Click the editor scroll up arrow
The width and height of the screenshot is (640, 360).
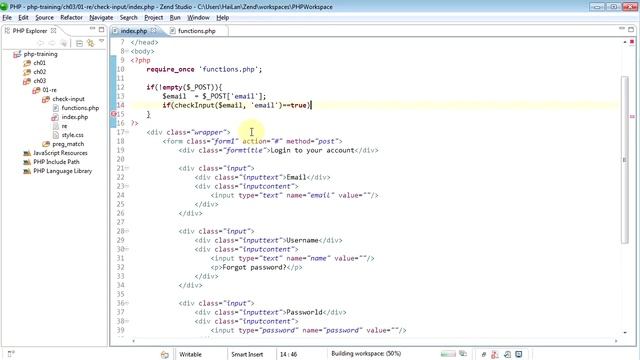(x=624, y=42)
